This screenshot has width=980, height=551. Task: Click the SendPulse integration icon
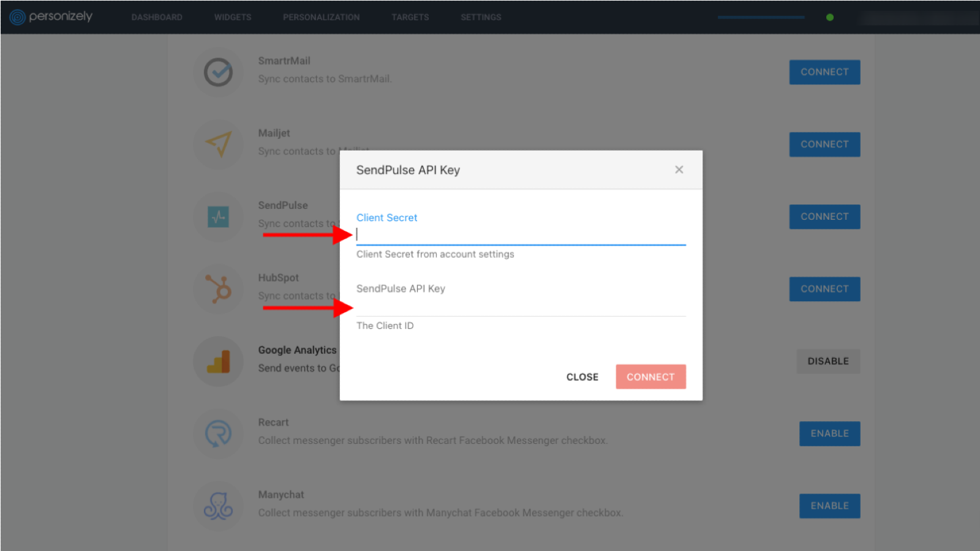pyautogui.click(x=218, y=217)
